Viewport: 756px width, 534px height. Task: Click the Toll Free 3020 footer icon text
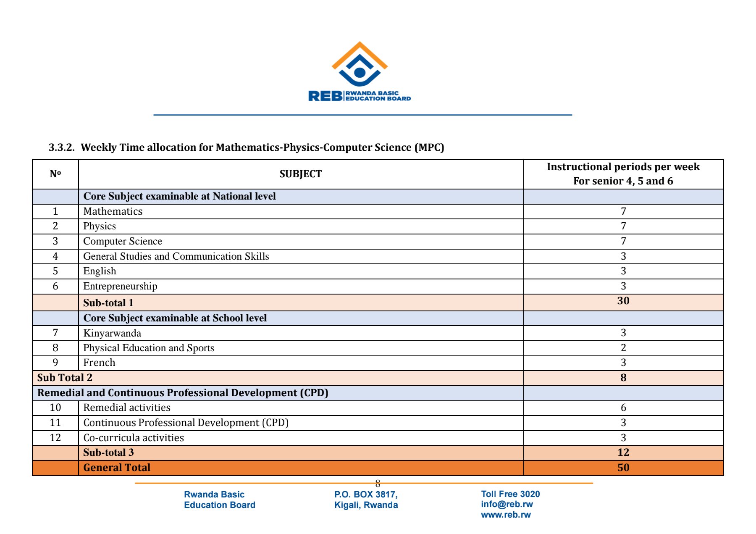(510, 495)
